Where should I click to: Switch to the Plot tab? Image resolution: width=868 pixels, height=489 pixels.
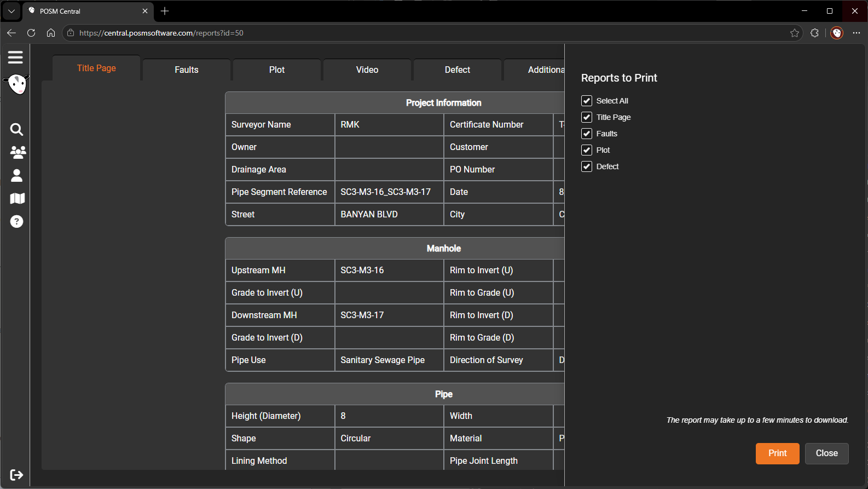(x=277, y=70)
